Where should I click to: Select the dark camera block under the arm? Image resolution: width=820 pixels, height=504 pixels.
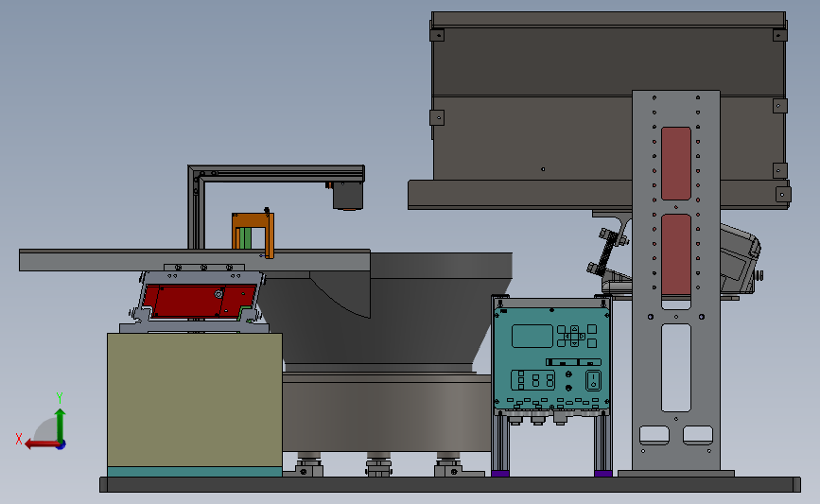tap(348, 196)
